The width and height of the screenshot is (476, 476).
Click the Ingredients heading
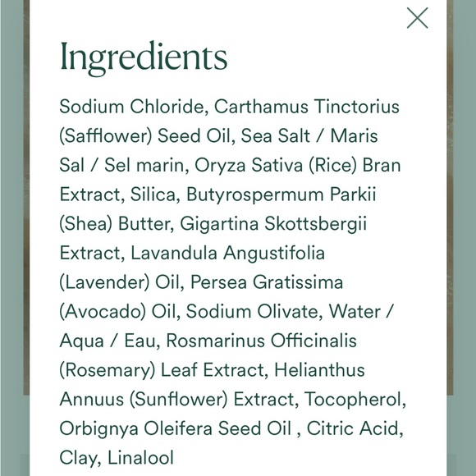144,57
